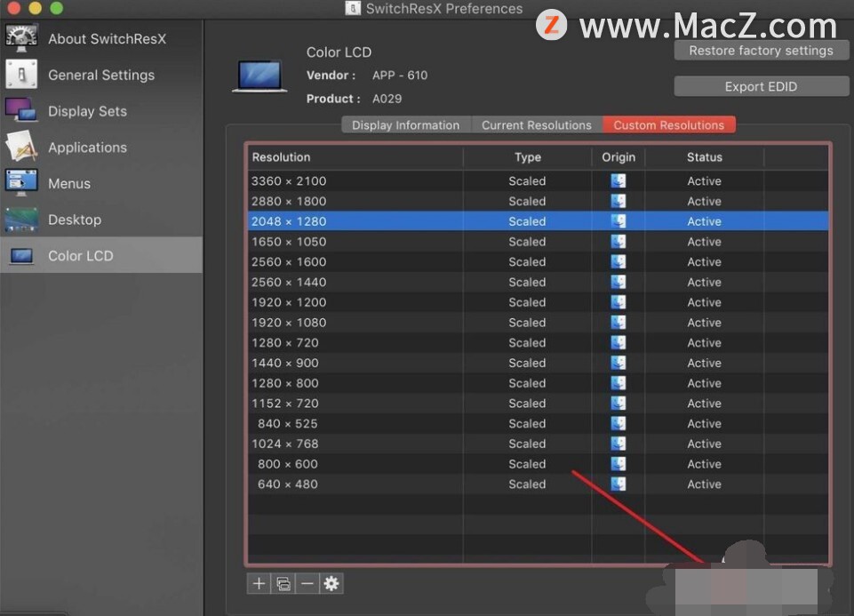Image resolution: width=854 pixels, height=616 pixels.
Task: Select the 2560 × 1600 resolution row
Action: pos(539,261)
